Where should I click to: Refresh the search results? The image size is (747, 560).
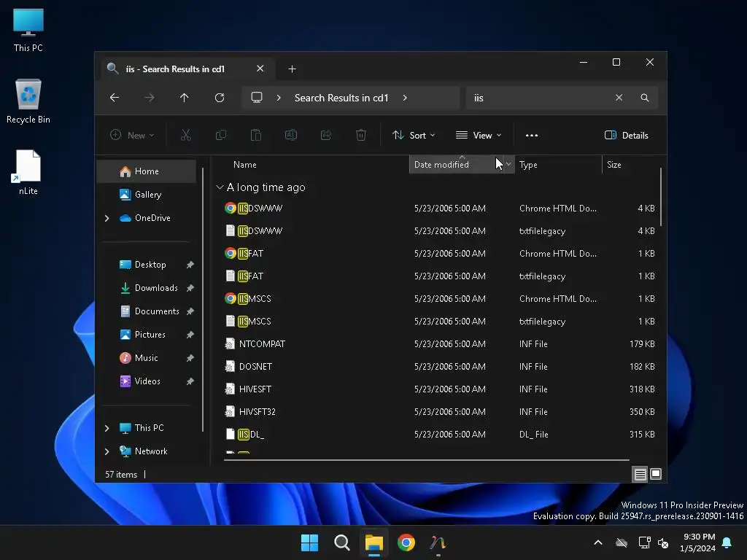click(x=220, y=98)
